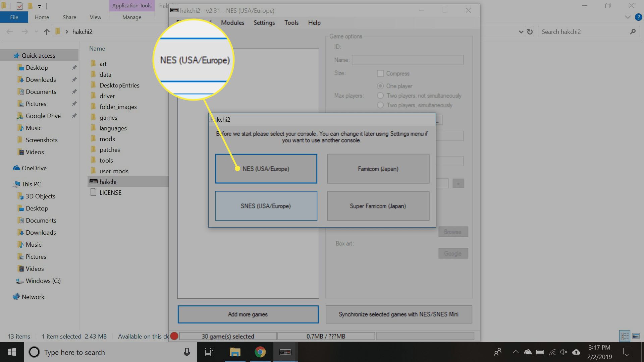Click the taskbar microphone icon
Image resolution: width=644 pixels, height=362 pixels.
click(x=187, y=352)
